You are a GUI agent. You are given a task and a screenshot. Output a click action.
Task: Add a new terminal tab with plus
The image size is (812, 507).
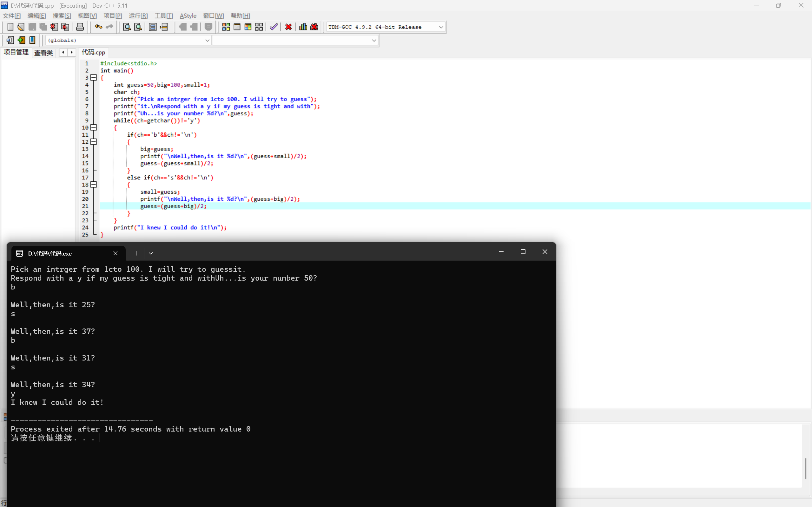point(136,254)
